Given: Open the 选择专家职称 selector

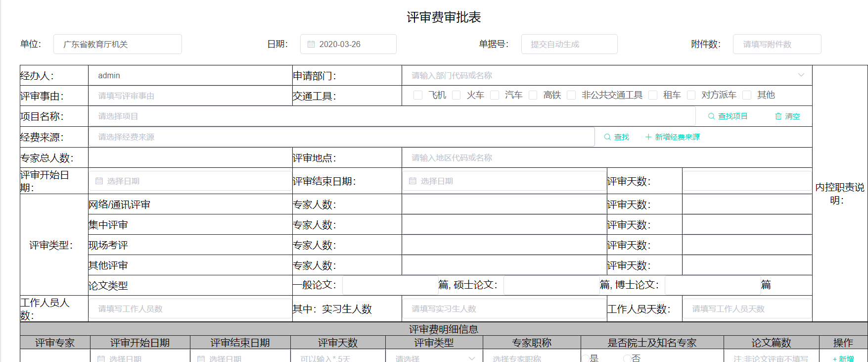Looking at the screenshot, I should click(x=531, y=358).
